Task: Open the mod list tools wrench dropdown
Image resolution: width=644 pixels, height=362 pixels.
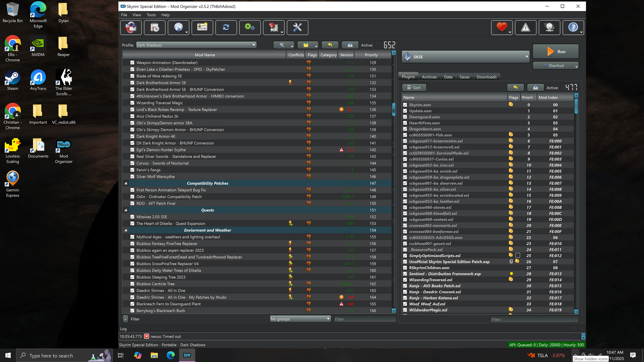Action: [284, 45]
